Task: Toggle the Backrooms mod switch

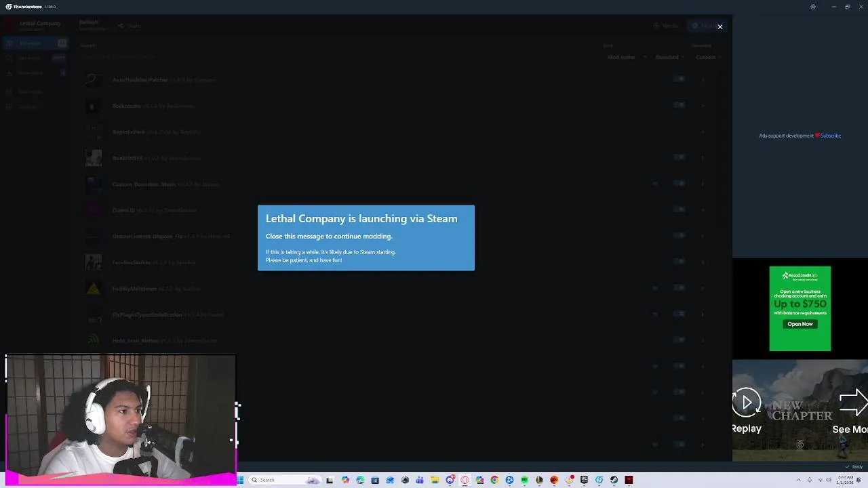Action: click(679, 105)
